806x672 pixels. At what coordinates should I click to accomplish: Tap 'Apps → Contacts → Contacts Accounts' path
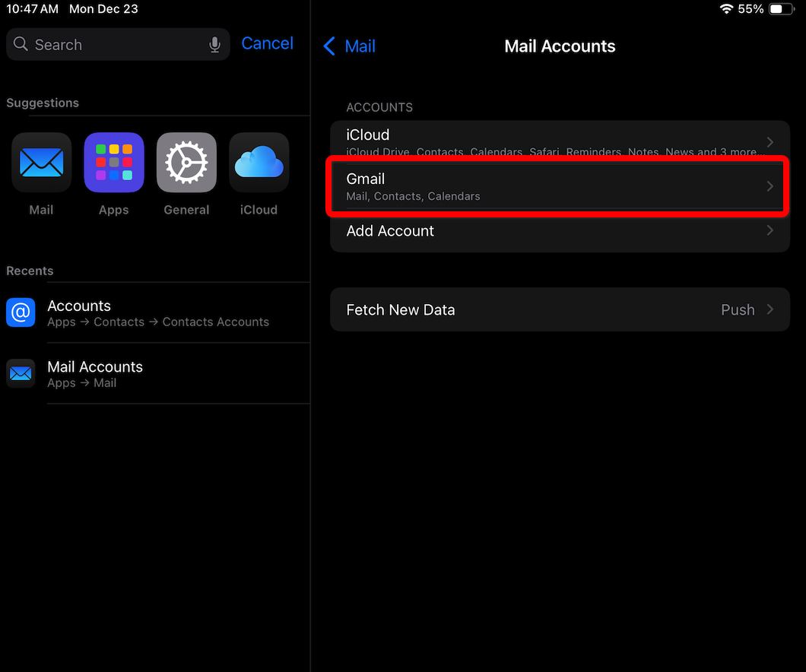click(158, 322)
